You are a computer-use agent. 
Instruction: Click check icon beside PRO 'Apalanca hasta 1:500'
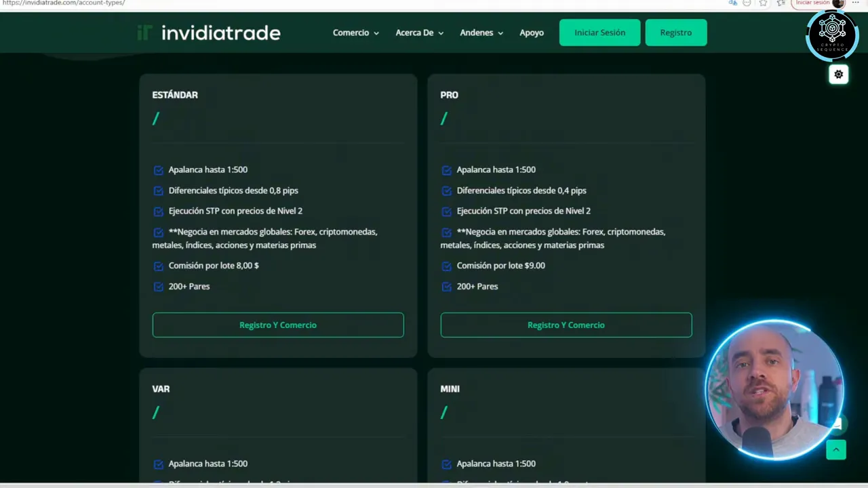click(x=447, y=170)
